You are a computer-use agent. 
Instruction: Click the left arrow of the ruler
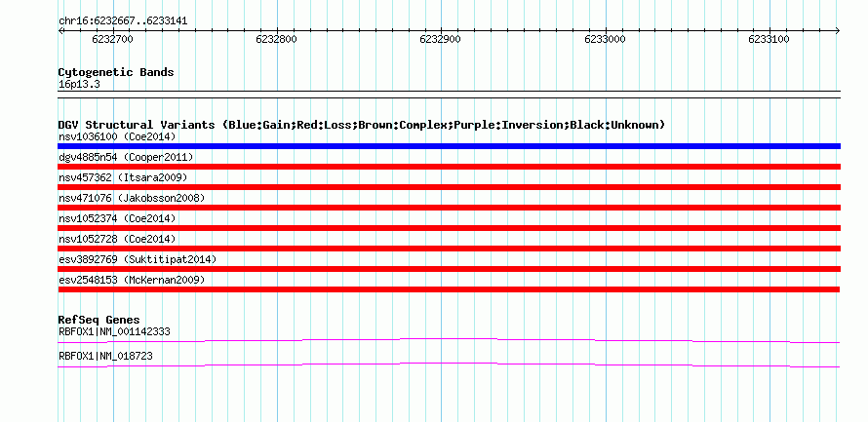coord(60,31)
